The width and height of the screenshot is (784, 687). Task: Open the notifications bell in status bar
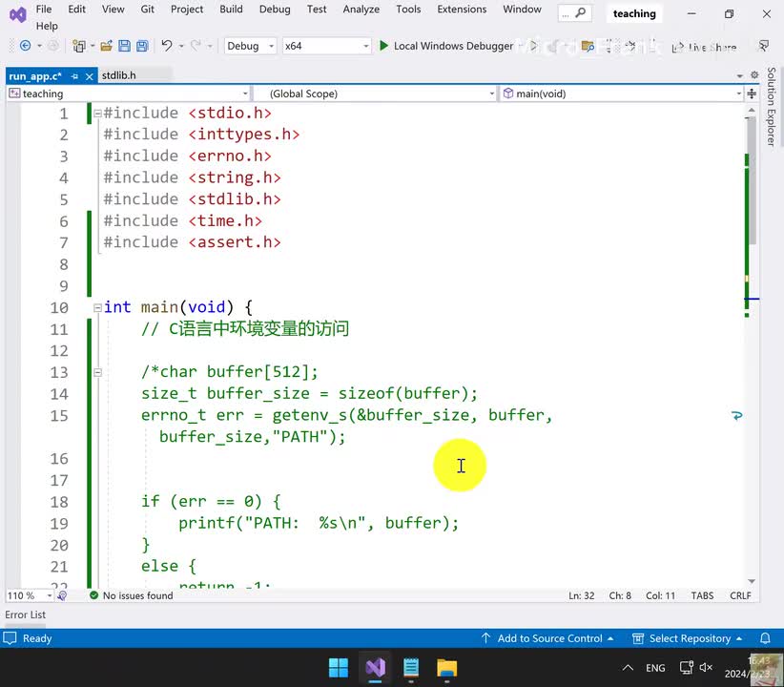point(765,638)
